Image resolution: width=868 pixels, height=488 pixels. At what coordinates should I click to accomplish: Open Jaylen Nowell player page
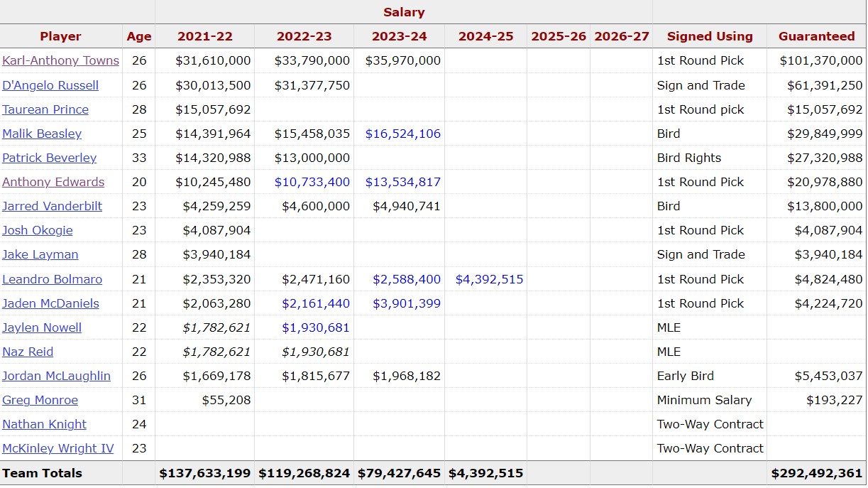[x=42, y=327]
